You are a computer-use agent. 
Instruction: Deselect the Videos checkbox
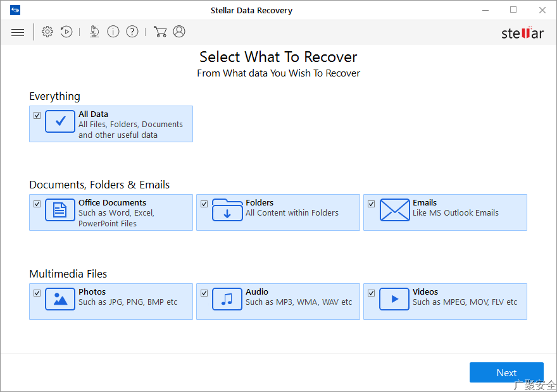(x=372, y=293)
